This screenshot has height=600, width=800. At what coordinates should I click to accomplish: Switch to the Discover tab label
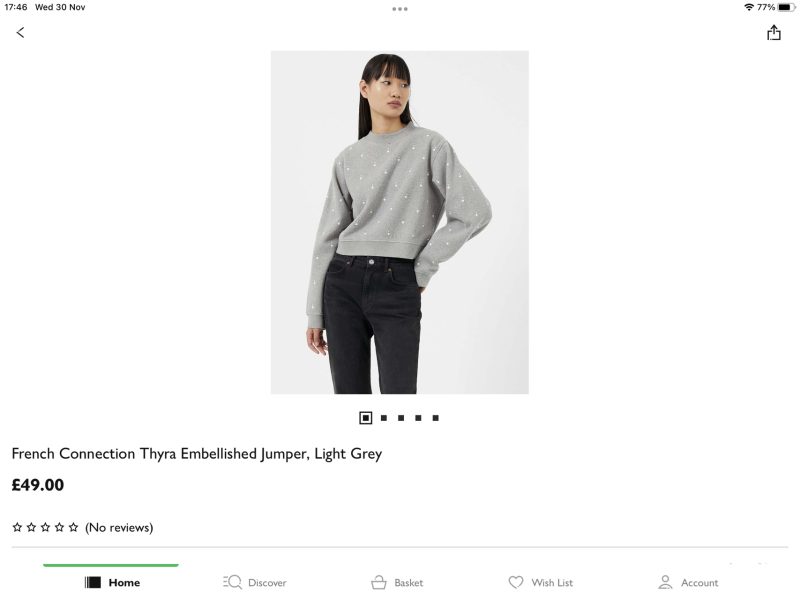point(267,583)
